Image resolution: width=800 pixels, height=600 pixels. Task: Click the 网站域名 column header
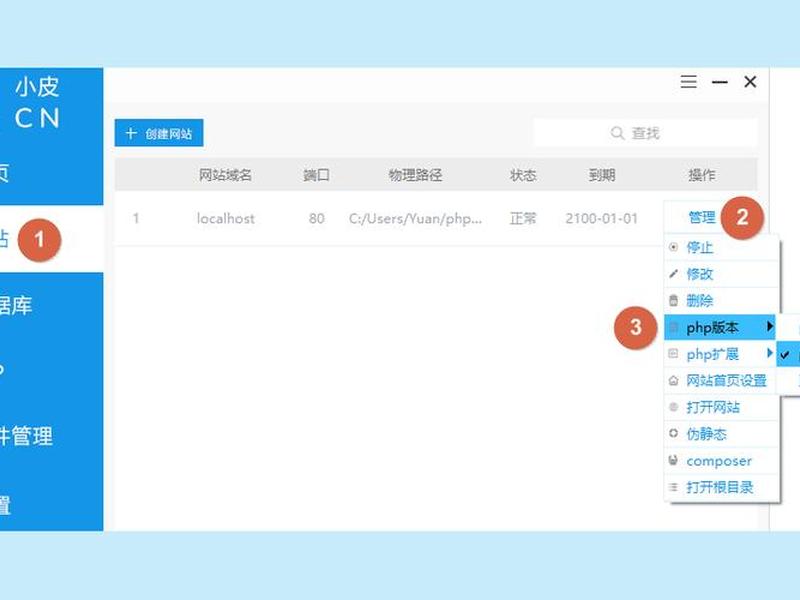click(x=225, y=175)
